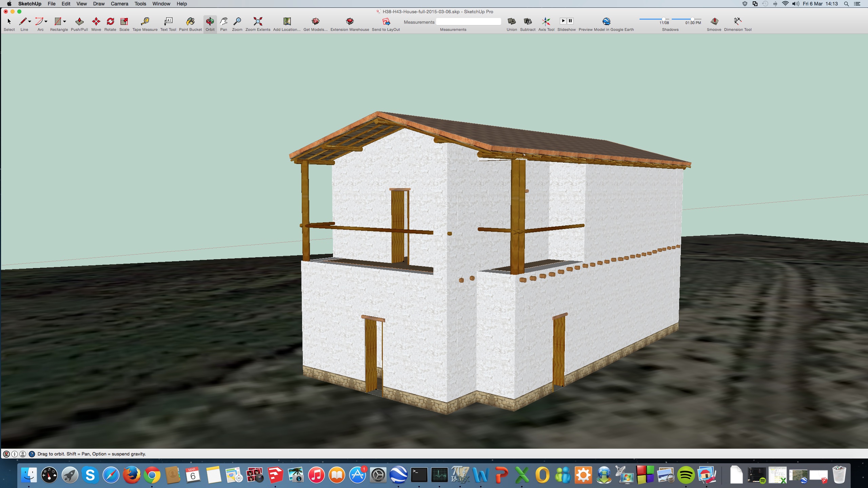This screenshot has width=868, height=488.
Task: Activate the Paint Bucket tool
Action: point(190,22)
